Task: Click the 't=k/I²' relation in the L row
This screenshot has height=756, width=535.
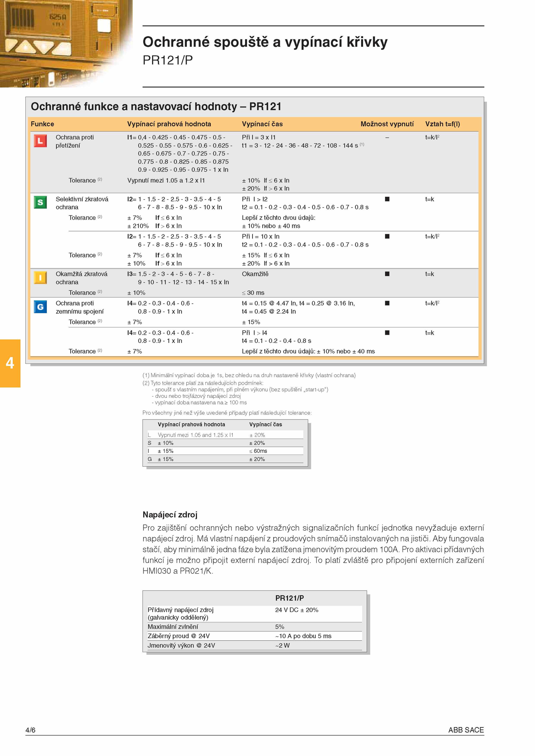Action: pos(432,137)
